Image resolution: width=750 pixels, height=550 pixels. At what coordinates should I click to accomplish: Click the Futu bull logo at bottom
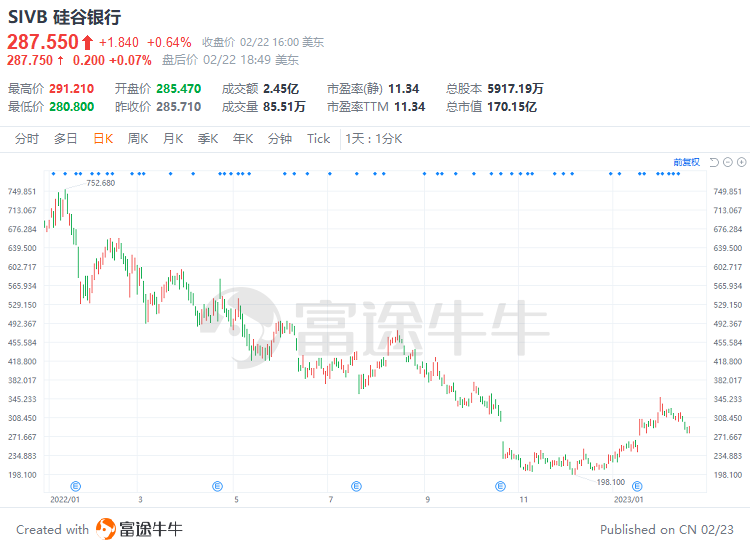point(106,529)
